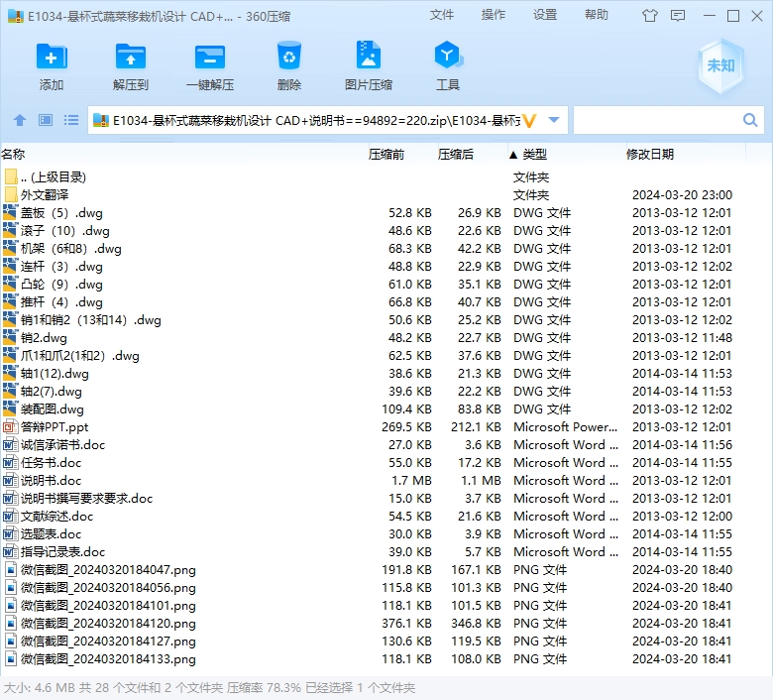Switch to the list view mode button
Screen dimensions: 773x700
(71, 120)
